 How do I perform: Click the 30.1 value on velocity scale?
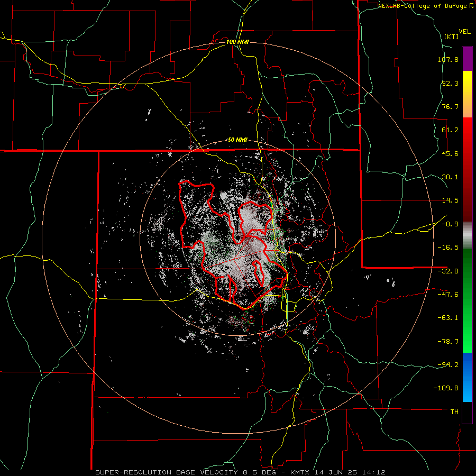450,177
